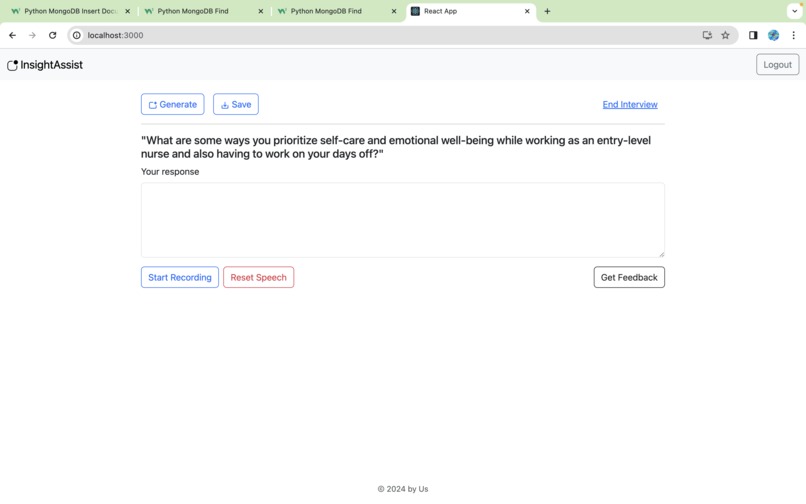Reload the page with refresh icon
Screen dimensions: 806x504
click(52, 35)
